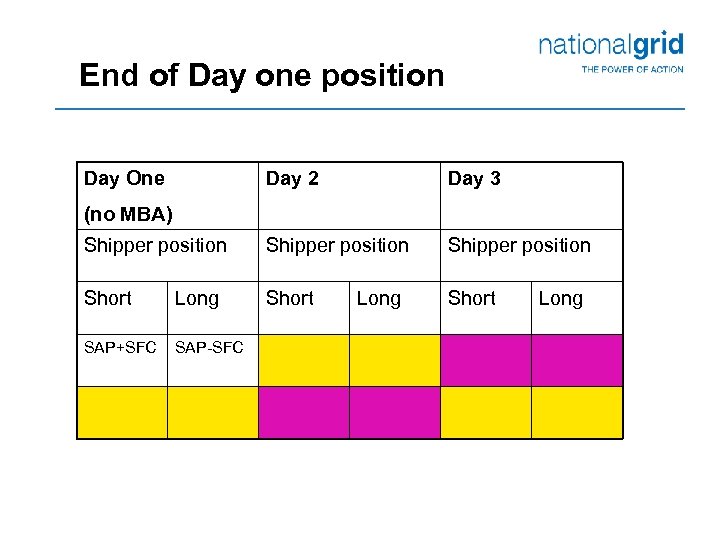The height and width of the screenshot is (540, 720).
Task: Click the nationalgrid logo
Action: pos(611,44)
